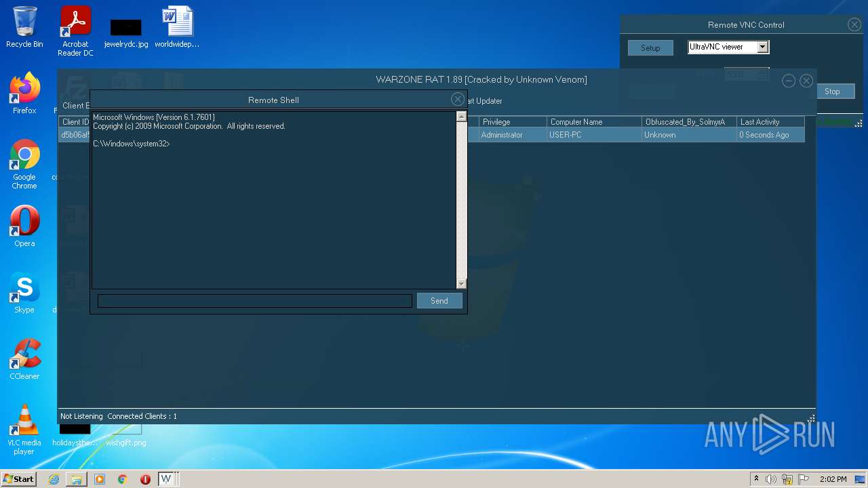Click the Client ID column header
The image size is (868, 488).
click(75, 122)
